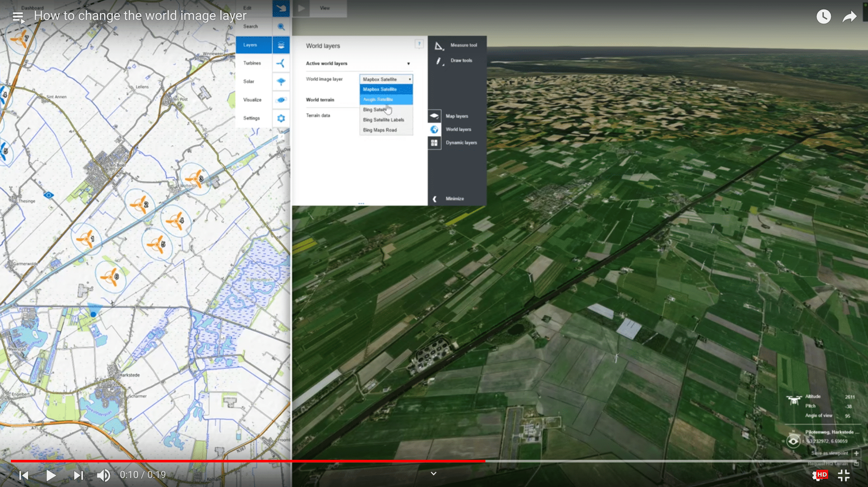
Task: Click the View mode play icon
Action: (301, 8)
